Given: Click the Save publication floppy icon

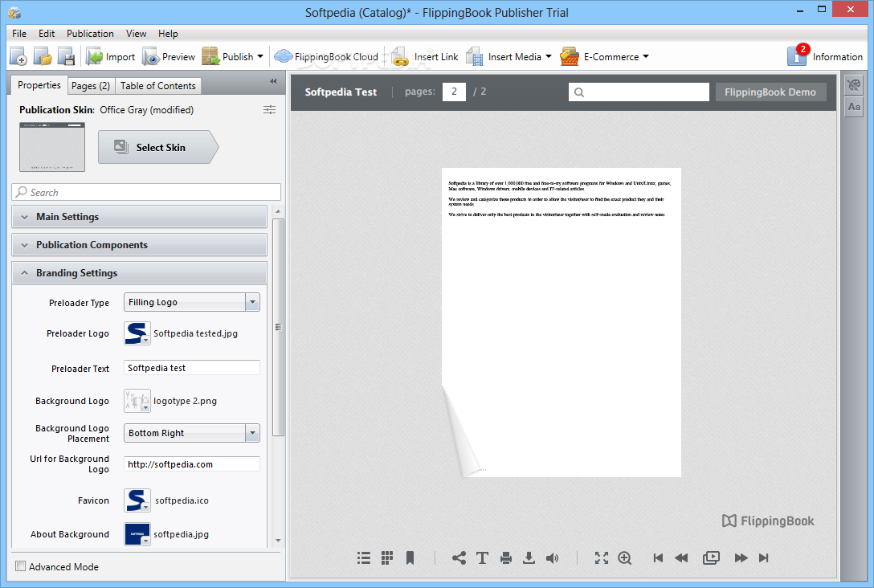Looking at the screenshot, I should [67, 56].
